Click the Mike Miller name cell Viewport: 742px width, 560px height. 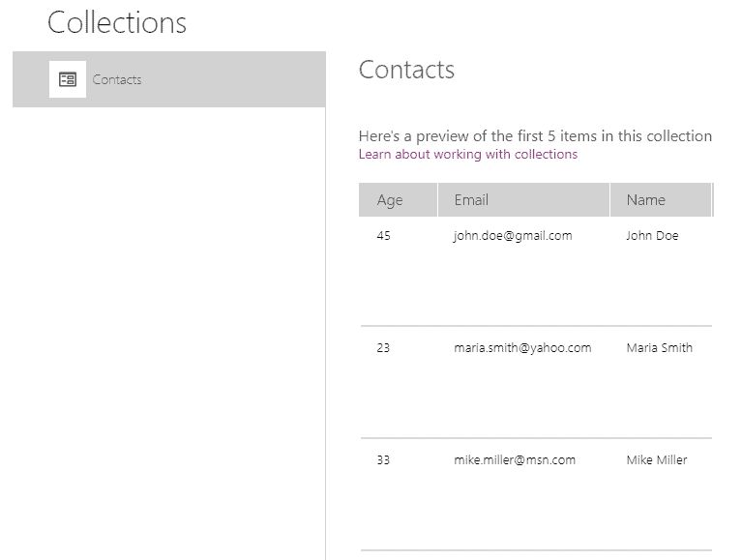point(656,460)
